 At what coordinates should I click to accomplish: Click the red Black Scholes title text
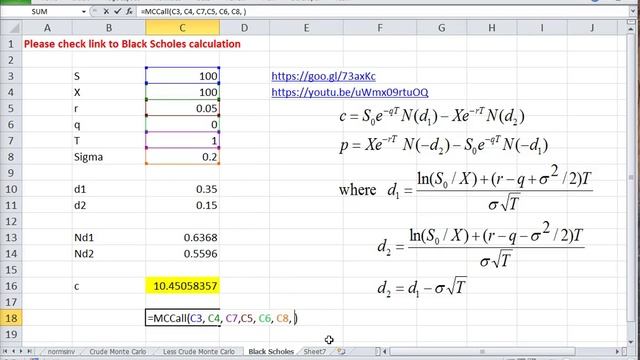(132, 44)
